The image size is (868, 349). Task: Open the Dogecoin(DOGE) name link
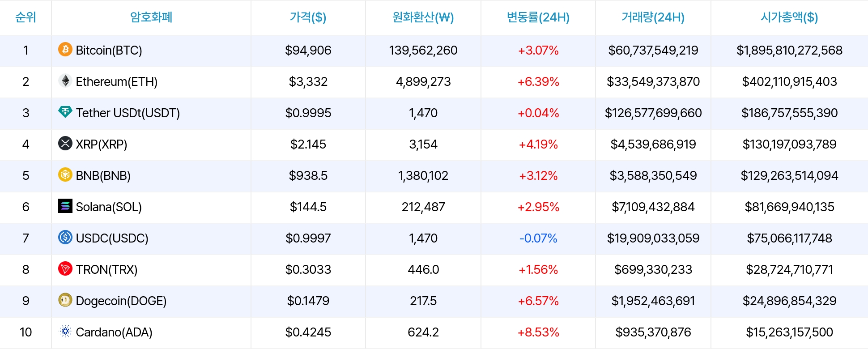click(121, 301)
